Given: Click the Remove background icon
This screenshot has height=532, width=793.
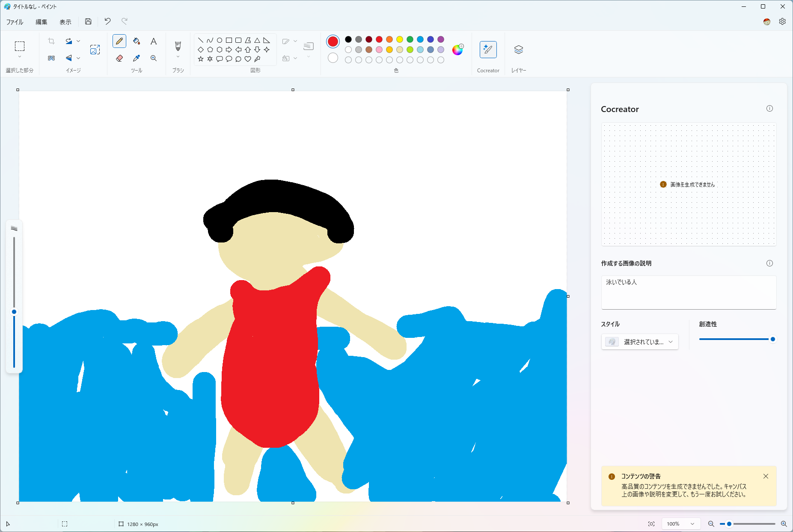Looking at the screenshot, I should 51,58.
